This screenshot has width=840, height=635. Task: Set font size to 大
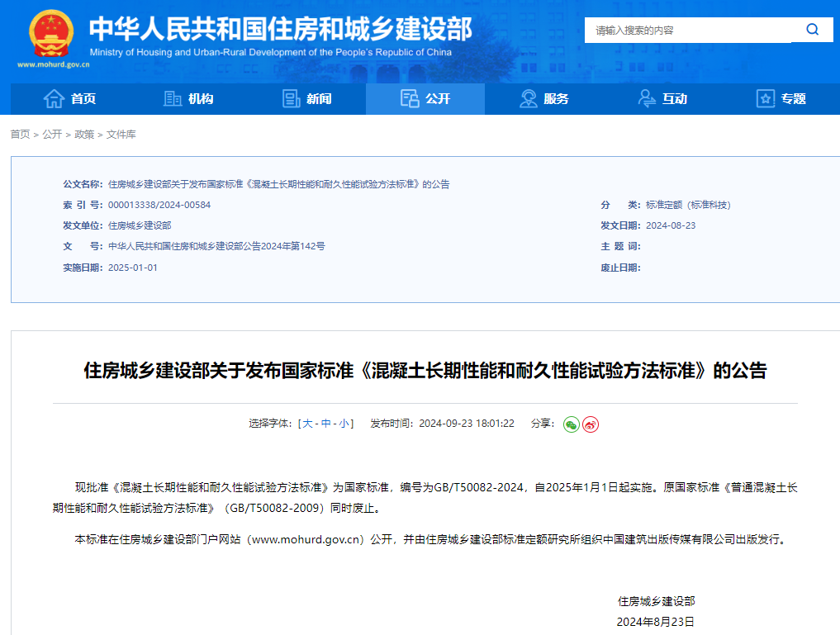307,424
